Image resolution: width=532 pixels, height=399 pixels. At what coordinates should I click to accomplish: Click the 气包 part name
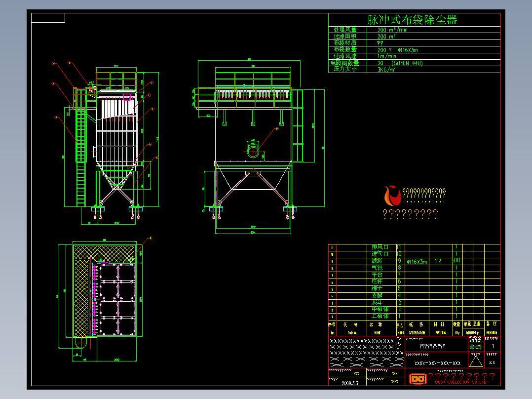pyautogui.click(x=377, y=268)
